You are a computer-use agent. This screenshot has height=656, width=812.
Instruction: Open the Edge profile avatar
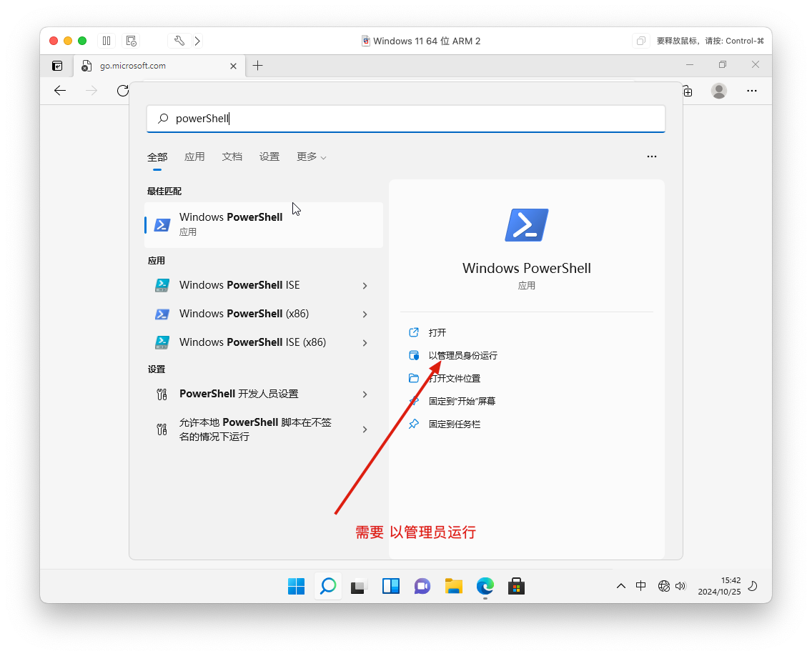click(x=719, y=91)
